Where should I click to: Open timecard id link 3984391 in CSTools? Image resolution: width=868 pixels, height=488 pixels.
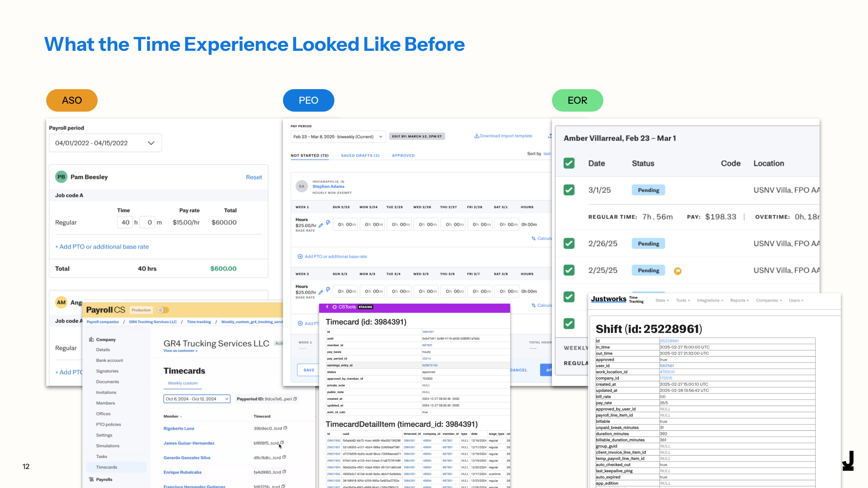(428, 332)
